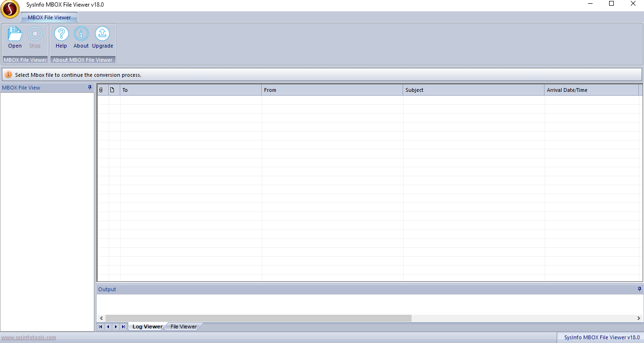The width and height of the screenshot is (644, 343).
Task: Click the document icon column header
Action: point(112,90)
